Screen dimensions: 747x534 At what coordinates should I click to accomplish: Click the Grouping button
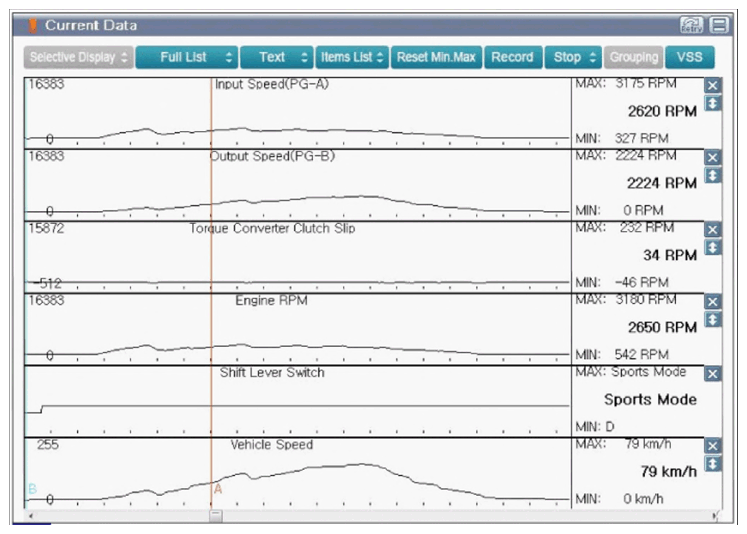[x=634, y=58]
